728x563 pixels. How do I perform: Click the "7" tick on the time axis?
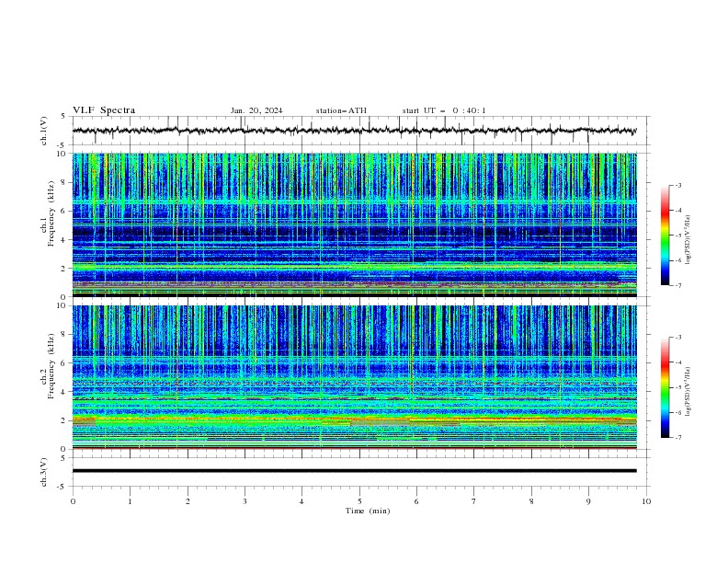(474, 501)
